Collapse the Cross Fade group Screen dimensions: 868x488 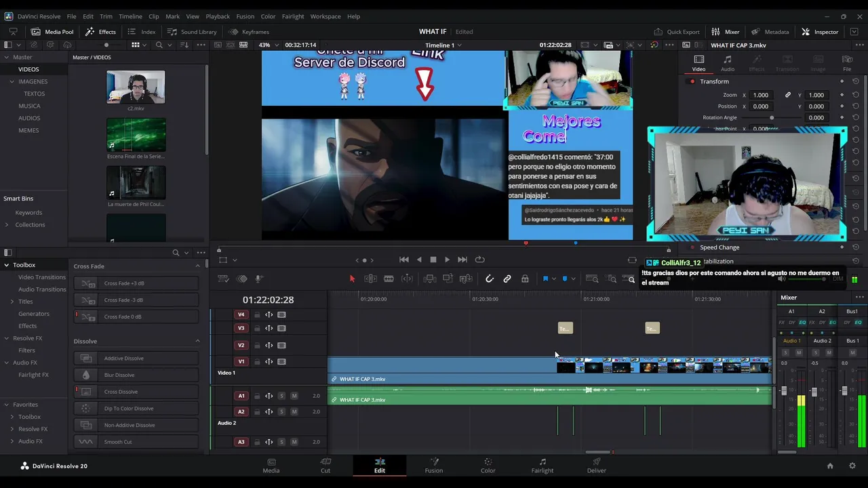click(197, 266)
